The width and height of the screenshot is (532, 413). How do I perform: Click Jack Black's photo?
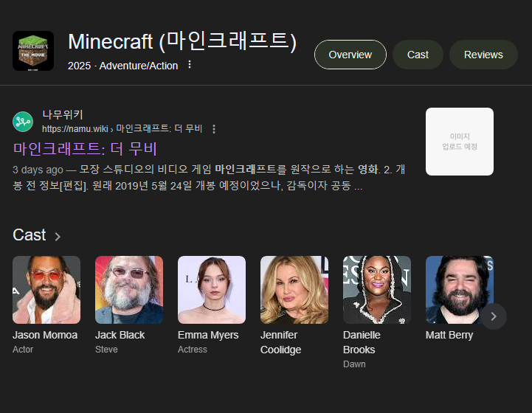[x=129, y=290]
